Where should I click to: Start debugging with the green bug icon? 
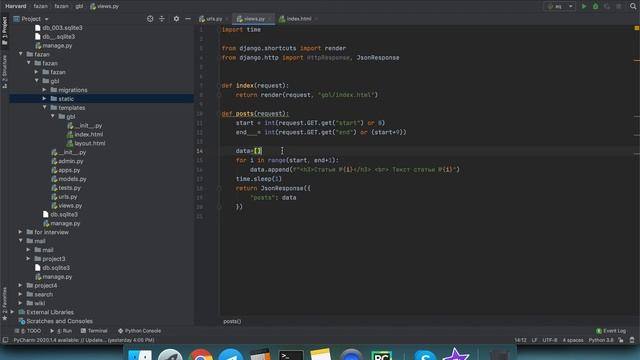[596, 6]
